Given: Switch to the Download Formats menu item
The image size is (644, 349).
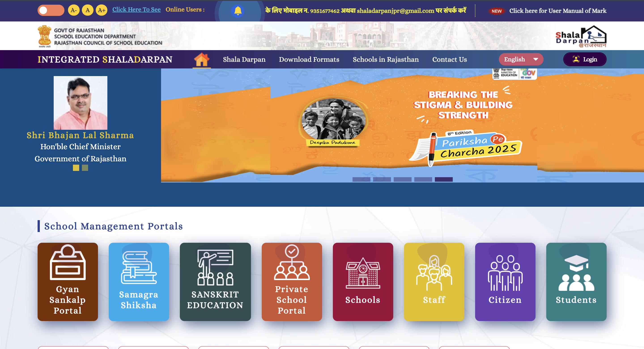Looking at the screenshot, I should [309, 59].
